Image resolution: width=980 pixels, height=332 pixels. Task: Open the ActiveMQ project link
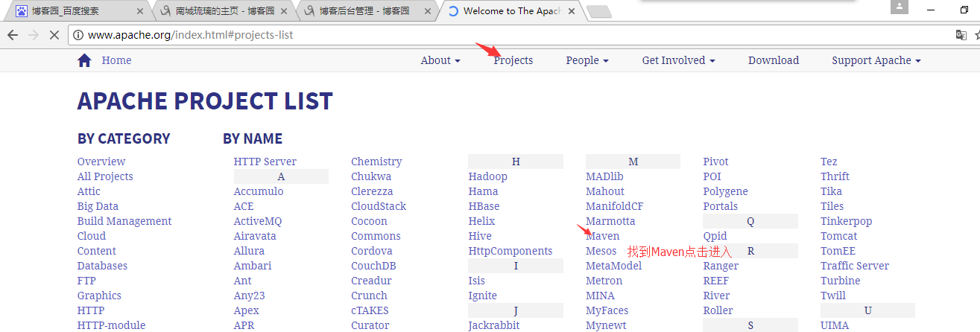pos(258,221)
